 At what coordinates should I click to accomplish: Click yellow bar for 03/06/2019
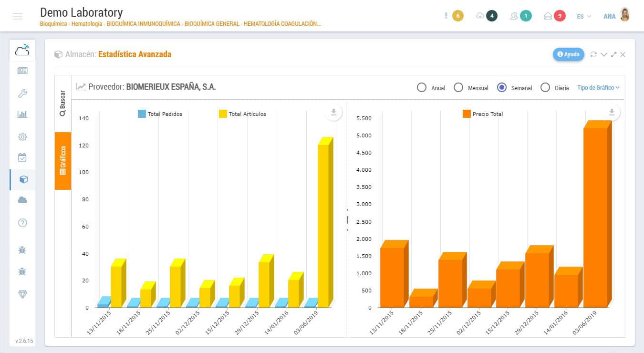click(x=324, y=222)
